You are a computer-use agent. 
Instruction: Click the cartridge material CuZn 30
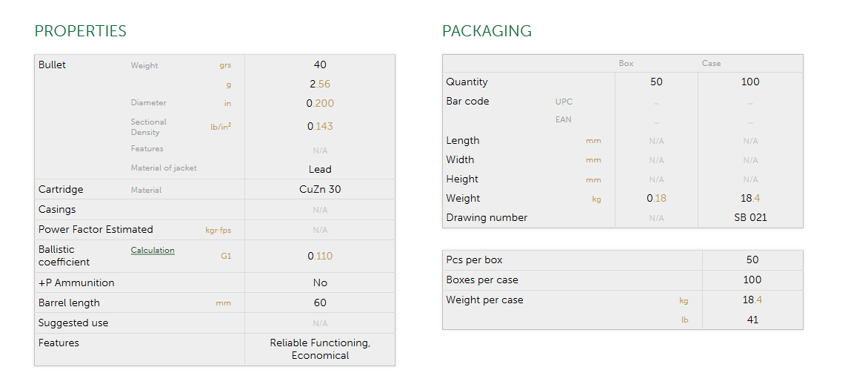coord(320,190)
